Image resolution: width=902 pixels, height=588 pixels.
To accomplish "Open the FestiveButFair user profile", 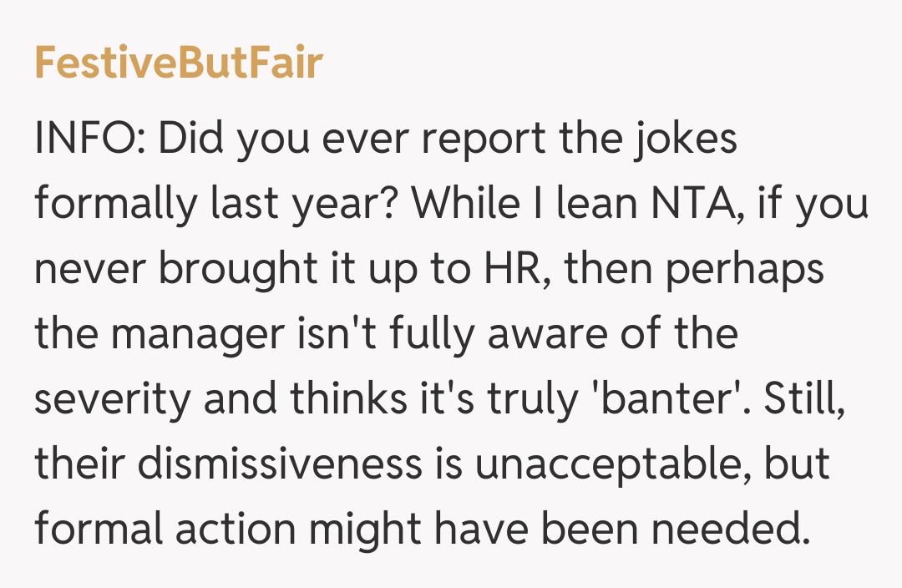I will (178, 63).
